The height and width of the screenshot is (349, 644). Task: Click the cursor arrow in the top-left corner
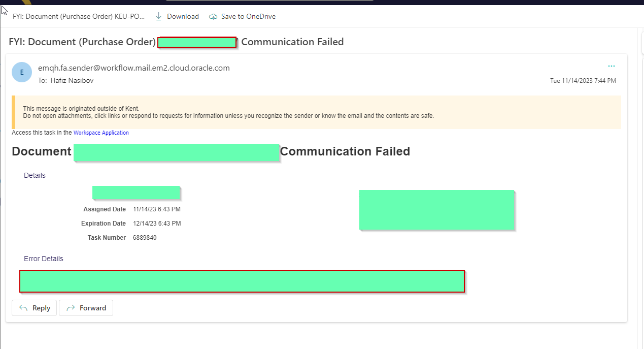click(x=4, y=10)
